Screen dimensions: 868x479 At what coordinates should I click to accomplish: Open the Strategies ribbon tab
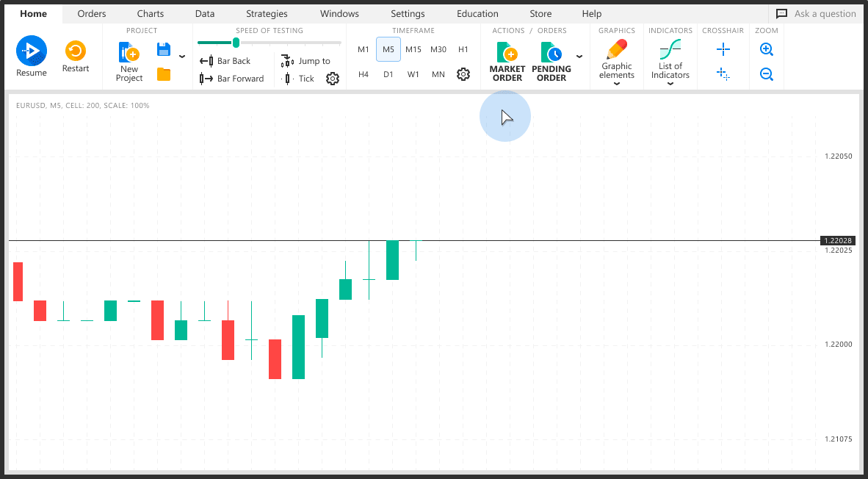(267, 13)
